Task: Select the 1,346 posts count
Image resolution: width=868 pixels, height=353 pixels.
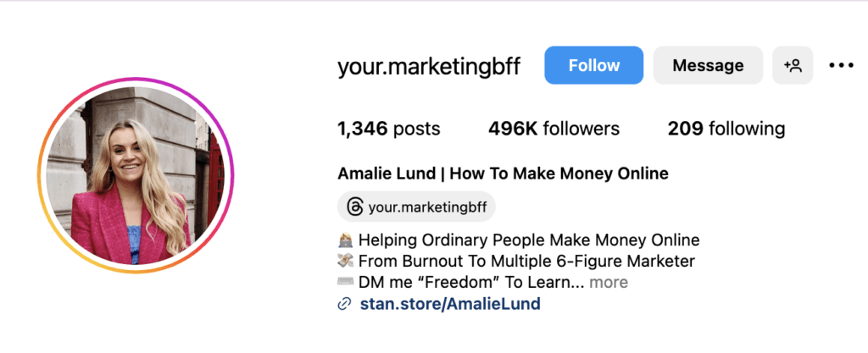Action: click(388, 129)
